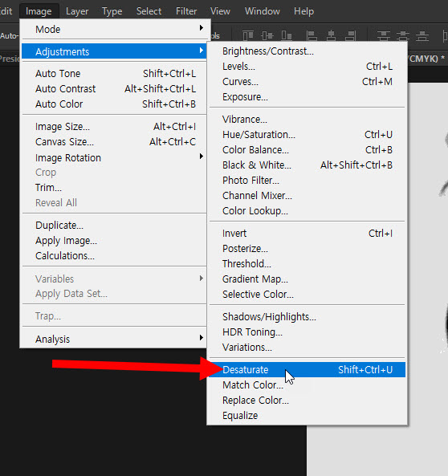Viewport: 448px width, 476px height.
Task: Open Black & White adjustment
Action: click(x=307, y=165)
